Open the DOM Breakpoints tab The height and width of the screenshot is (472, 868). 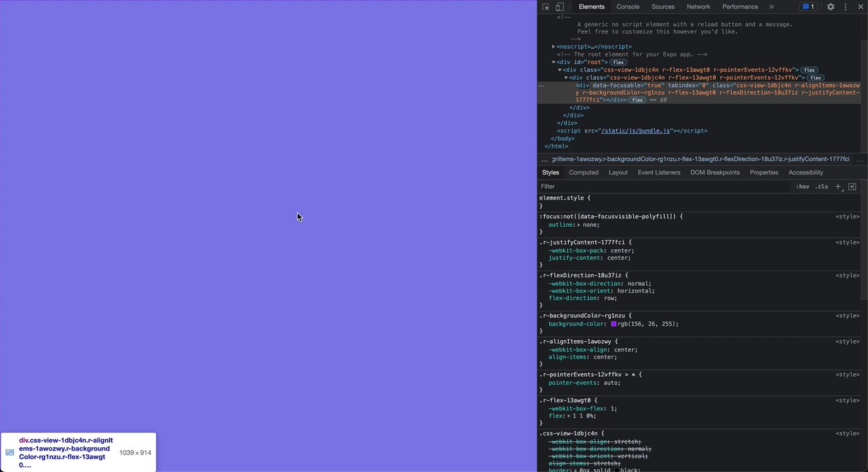(715, 172)
